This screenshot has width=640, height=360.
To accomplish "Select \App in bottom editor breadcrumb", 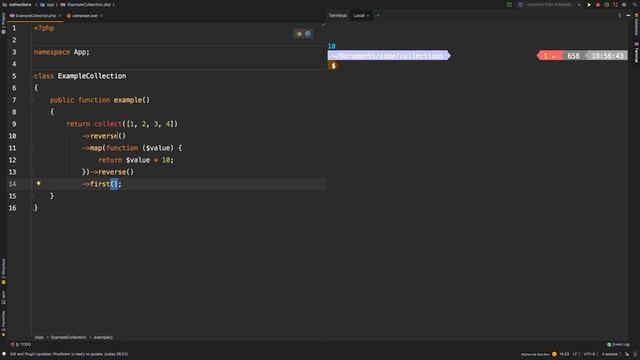I will [x=39, y=338].
